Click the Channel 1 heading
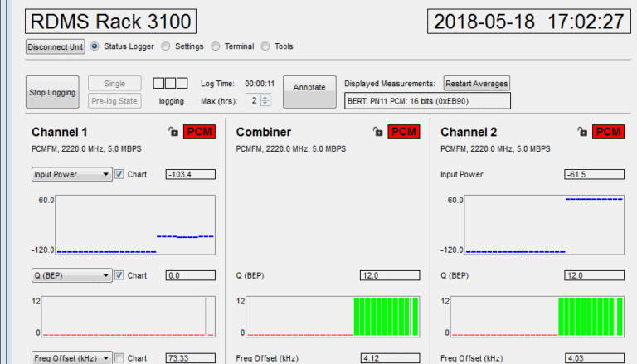This screenshot has width=637, height=364. [60, 132]
